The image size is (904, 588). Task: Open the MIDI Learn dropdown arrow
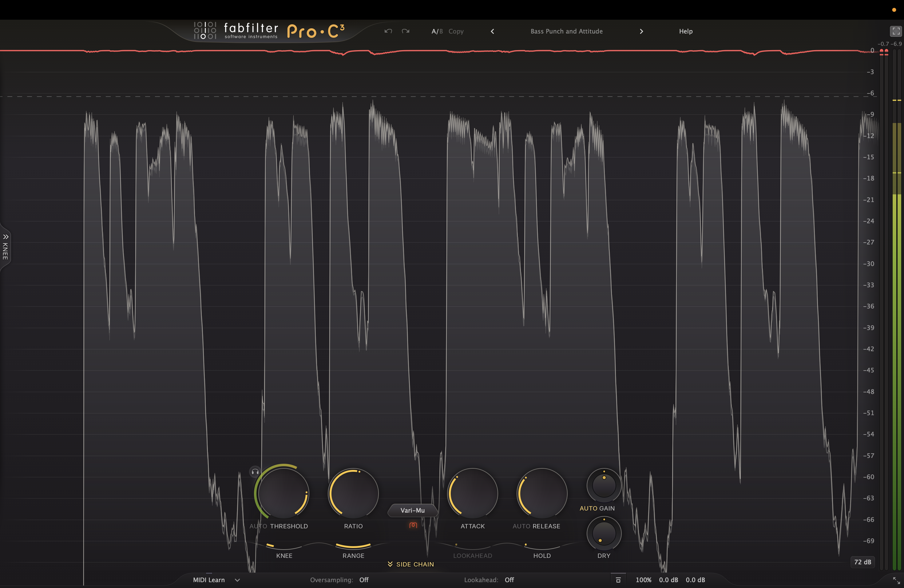tap(237, 580)
